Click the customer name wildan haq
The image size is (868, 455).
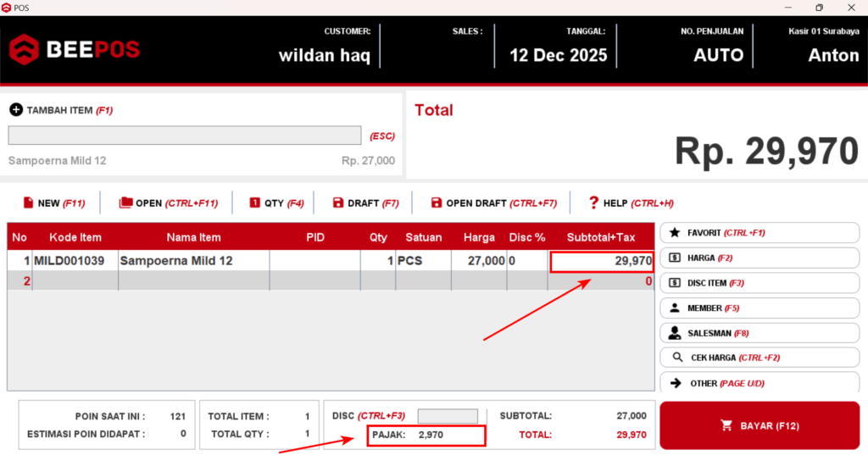(x=325, y=55)
